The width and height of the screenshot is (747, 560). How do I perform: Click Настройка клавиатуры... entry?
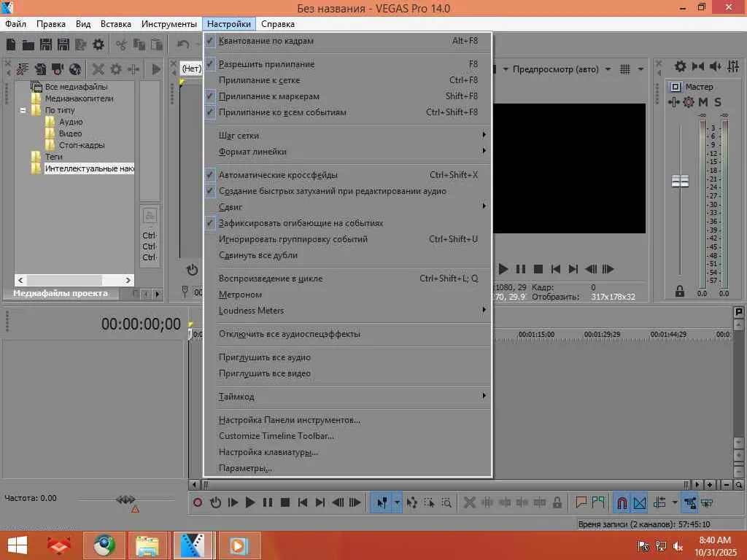point(348,452)
